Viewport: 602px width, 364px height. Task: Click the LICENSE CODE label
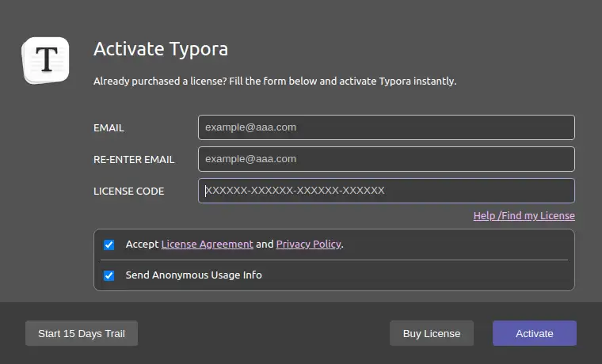click(x=128, y=191)
